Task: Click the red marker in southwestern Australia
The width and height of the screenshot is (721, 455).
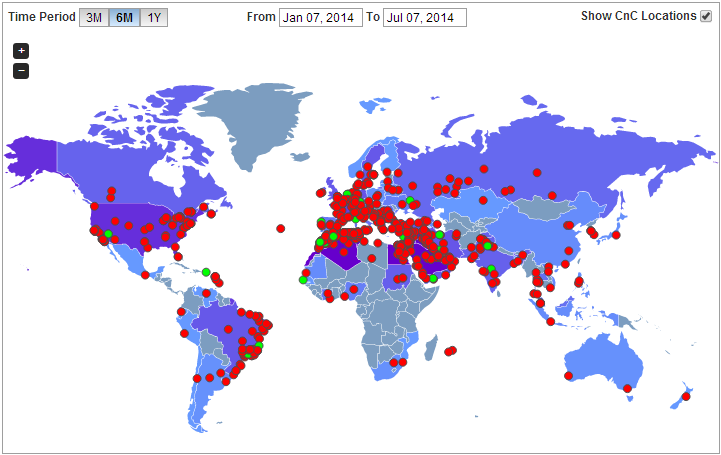Action: click(x=569, y=376)
